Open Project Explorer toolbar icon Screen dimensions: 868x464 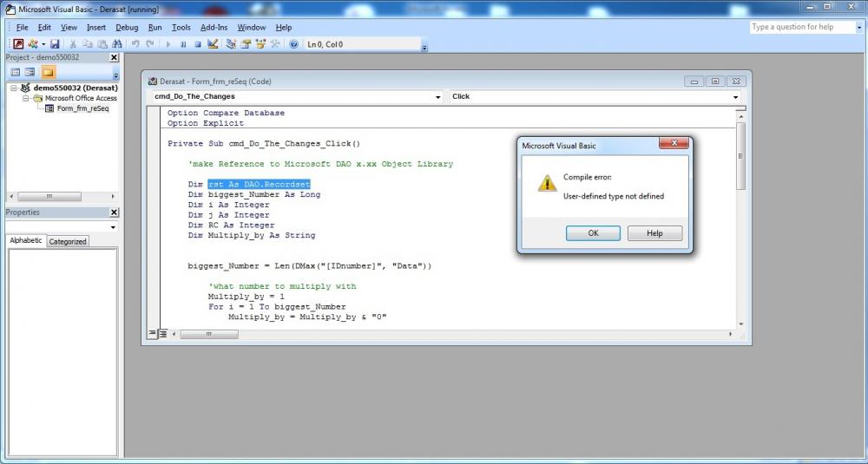click(232, 44)
